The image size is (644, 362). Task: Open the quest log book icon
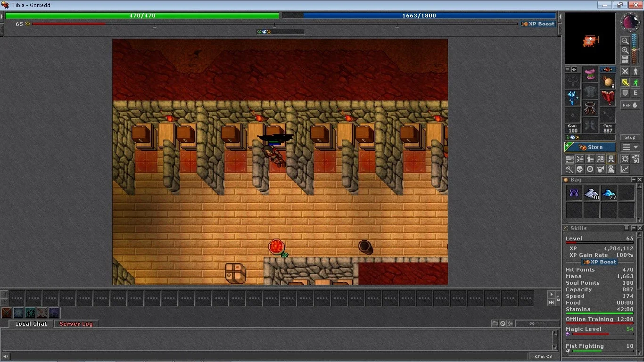pyautogui.click(x=601, y=159)
